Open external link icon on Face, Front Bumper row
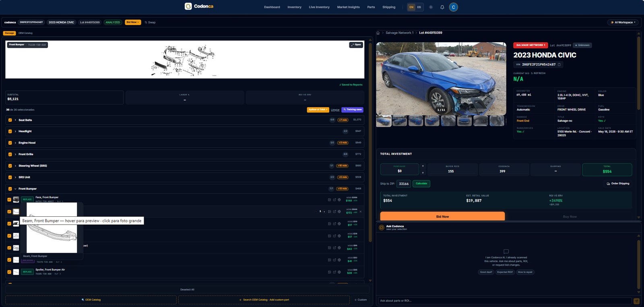Image resolution: width=644 pixels, height=307 pixels. 334,200
